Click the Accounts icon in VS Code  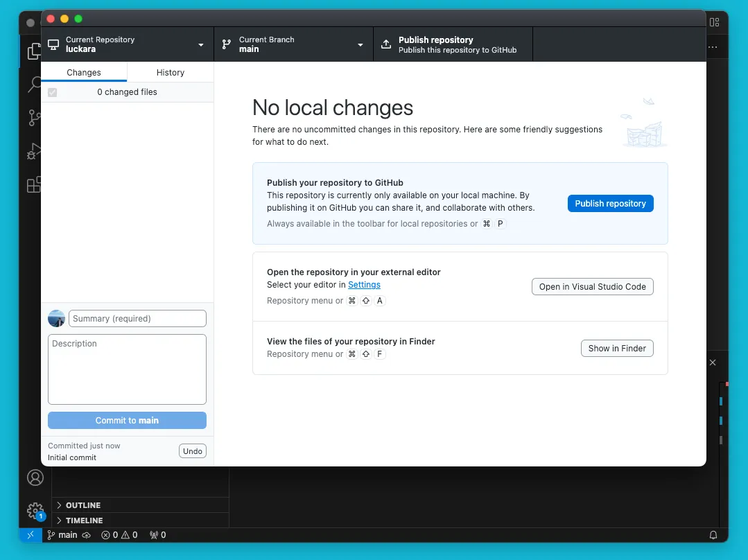click(35, 478)
